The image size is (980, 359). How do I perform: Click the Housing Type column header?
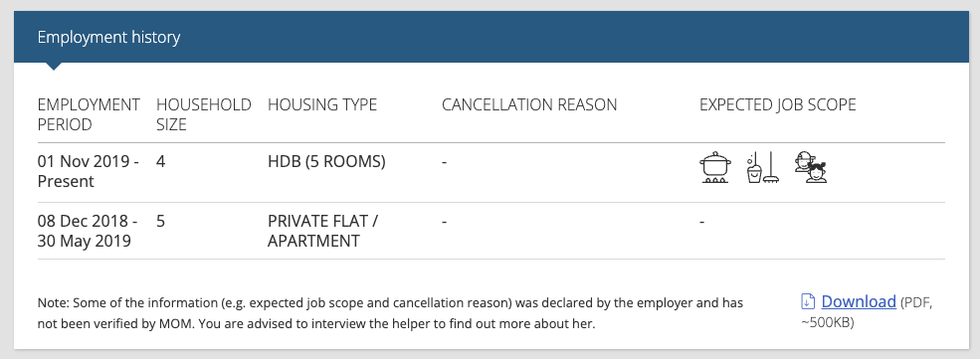tap(322, 104)
